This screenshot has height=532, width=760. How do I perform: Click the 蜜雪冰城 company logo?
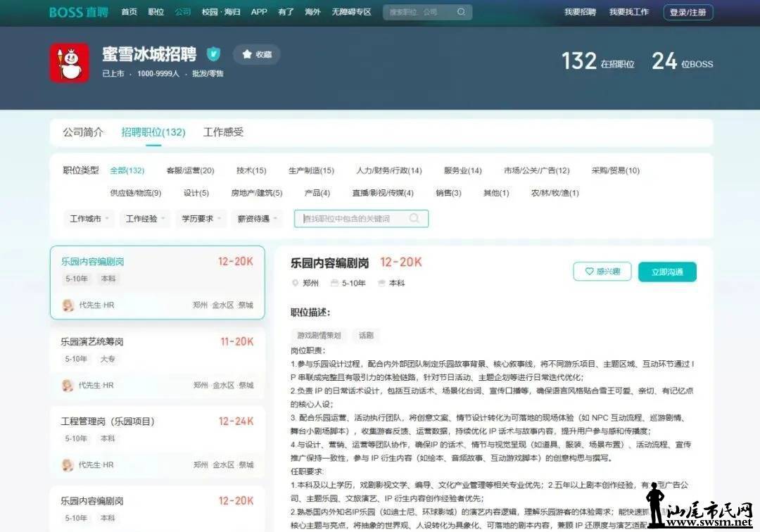point(69,63)
